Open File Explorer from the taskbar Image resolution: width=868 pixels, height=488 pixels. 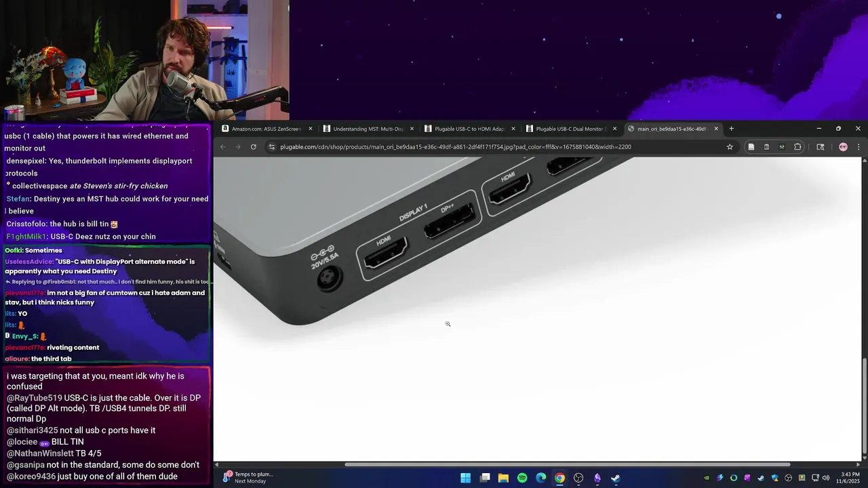coord(503,478)
